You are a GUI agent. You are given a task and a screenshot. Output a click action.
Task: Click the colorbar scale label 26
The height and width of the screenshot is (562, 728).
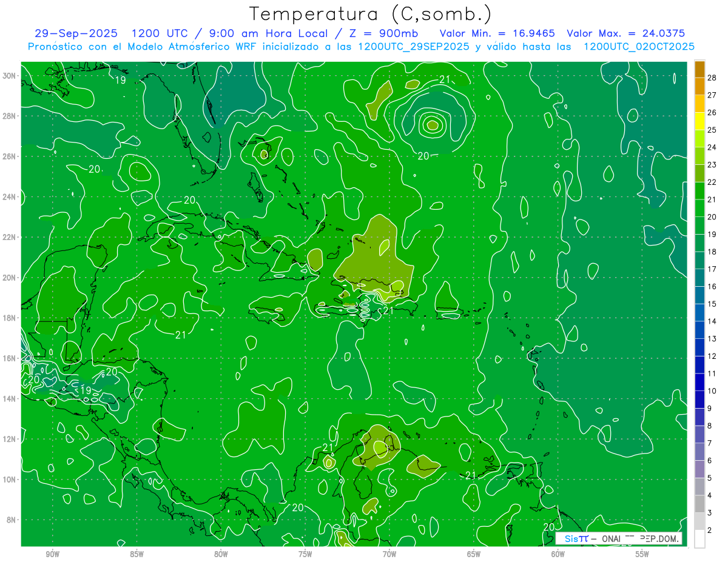pos(712,112)
